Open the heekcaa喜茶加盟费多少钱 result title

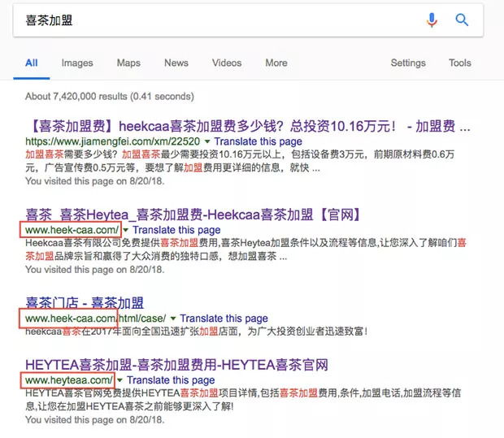[x=248, y=126]
